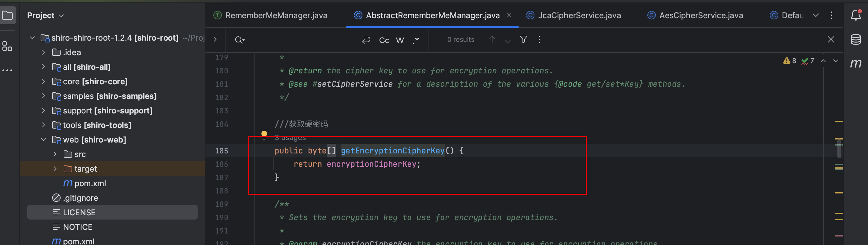Show more tool windows ellipsis
The width and height of the screenshot is (868, 245).
(x=7, y=70)
